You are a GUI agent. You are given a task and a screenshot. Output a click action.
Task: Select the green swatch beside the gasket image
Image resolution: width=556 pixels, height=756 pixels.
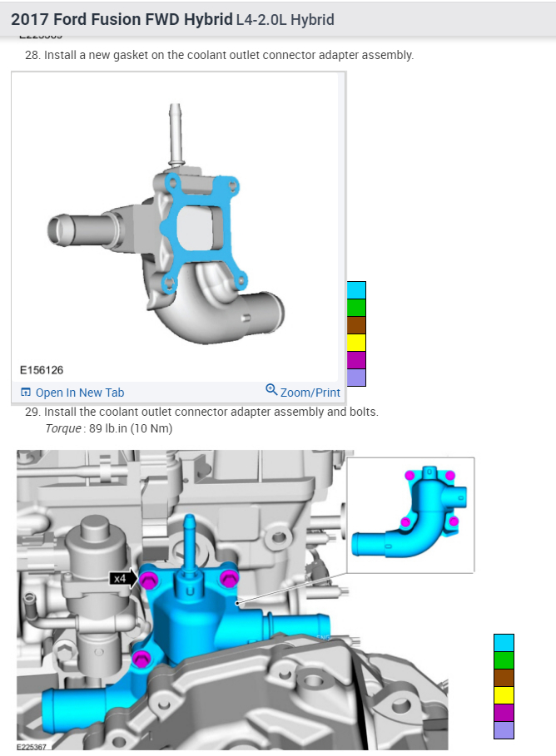[356, 308]
